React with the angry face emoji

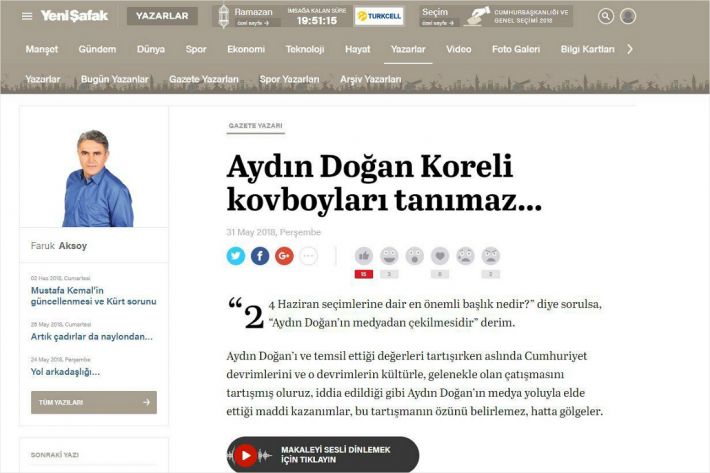[x=491, y=256]
